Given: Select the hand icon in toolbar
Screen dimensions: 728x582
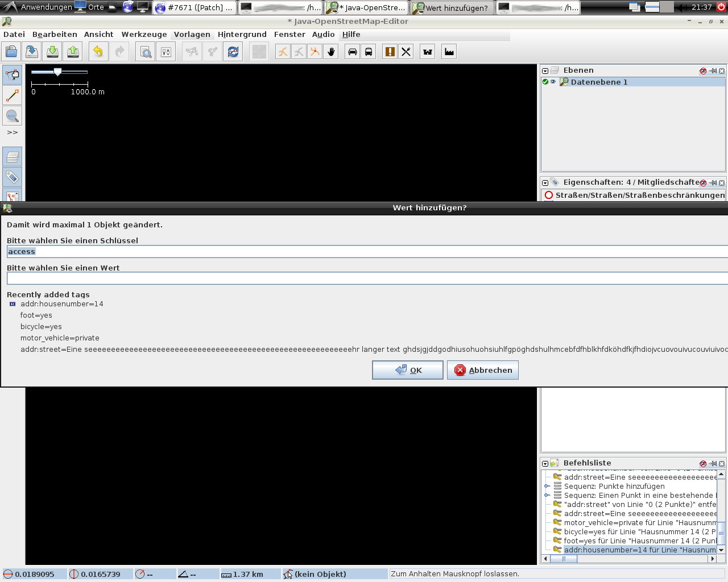Looking at the screenshot, I should pos(331,52).
